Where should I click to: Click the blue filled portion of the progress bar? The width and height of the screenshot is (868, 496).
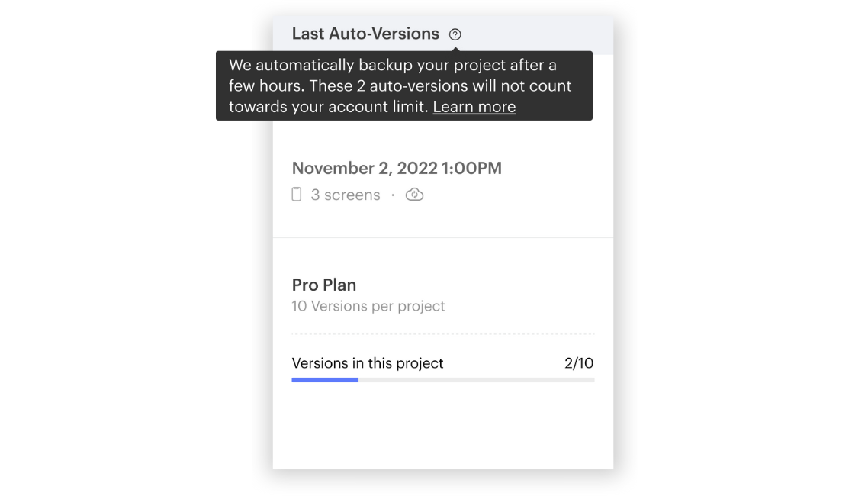(324, 379)
